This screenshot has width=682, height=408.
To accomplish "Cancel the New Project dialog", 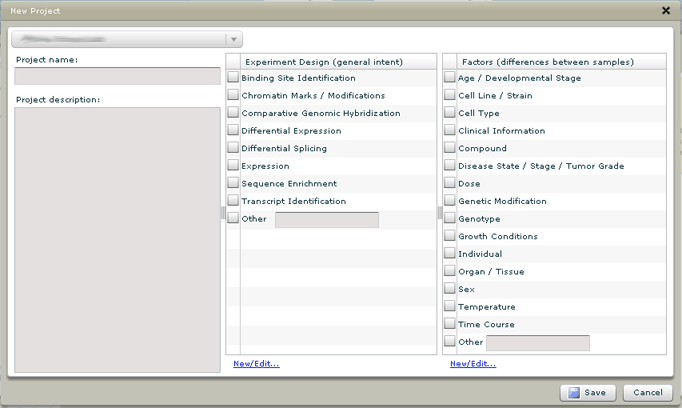I will click(648, 393).
